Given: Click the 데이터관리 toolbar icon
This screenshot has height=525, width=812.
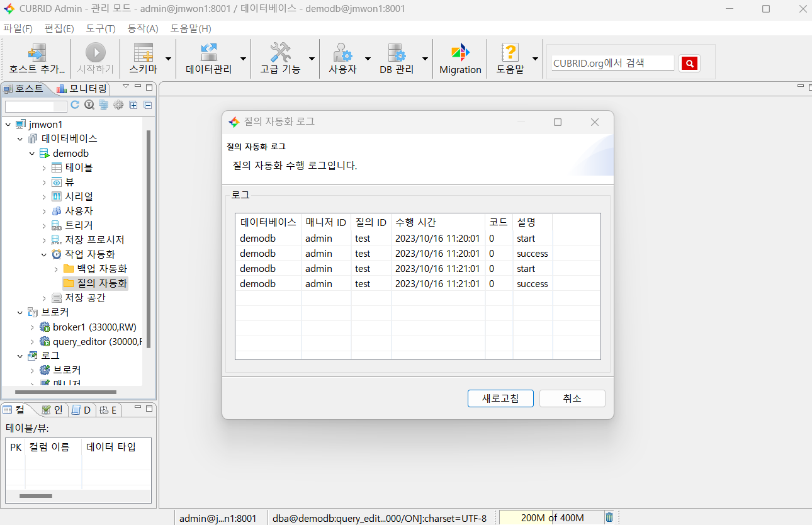Looking at the screenshot, I should click(208, 53).
